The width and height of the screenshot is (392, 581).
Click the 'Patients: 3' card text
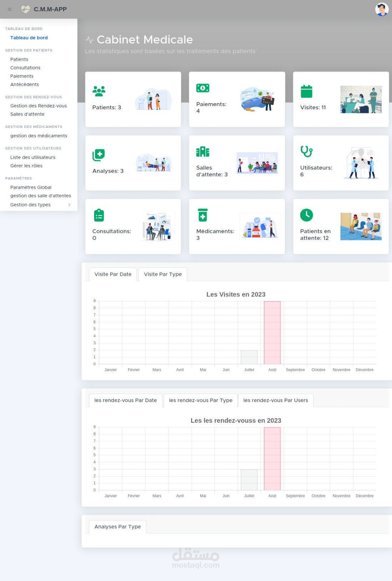click(107, 107)
